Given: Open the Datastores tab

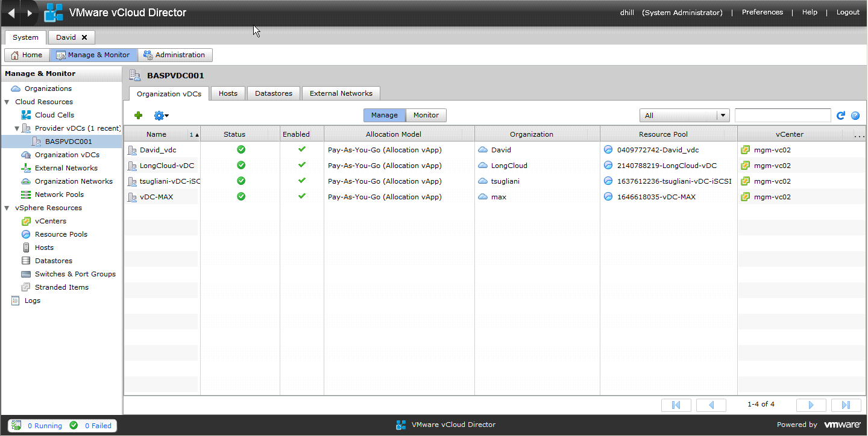Looking at the screenshot, I should (x=274, y=93).
